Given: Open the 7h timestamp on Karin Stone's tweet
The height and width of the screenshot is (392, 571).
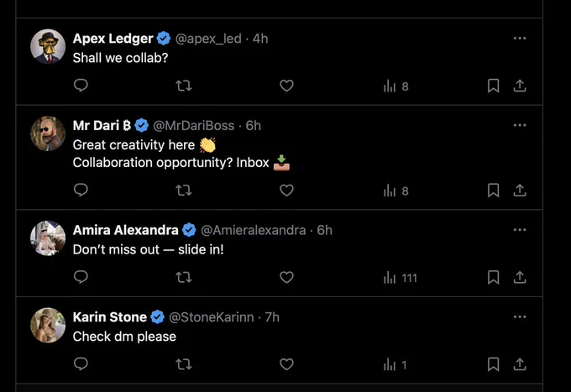Looking at the screenshot, I should 272,317.
